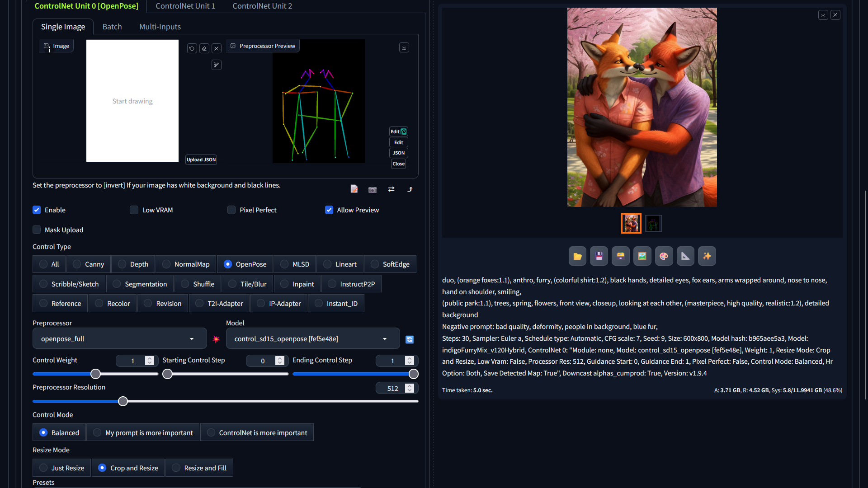
Task: Click the Upload JSON button
Action: tap(201, 160)
